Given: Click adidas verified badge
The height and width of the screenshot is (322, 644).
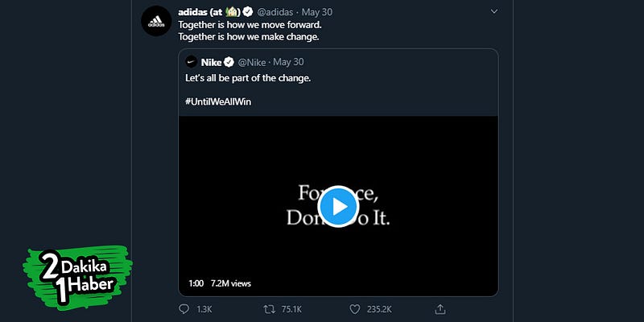Looking at the screenshot, I should click(248, 12).
